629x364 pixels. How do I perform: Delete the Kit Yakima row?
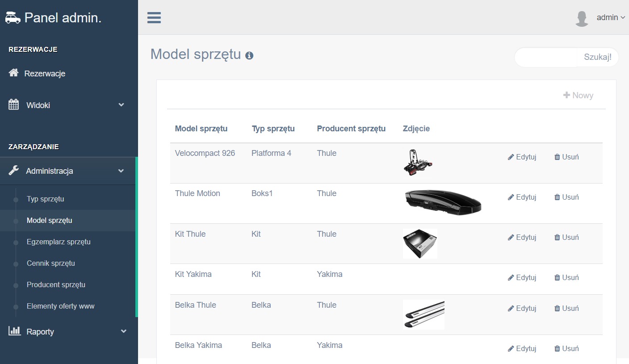pyautogui.click(x=566, y=277)
